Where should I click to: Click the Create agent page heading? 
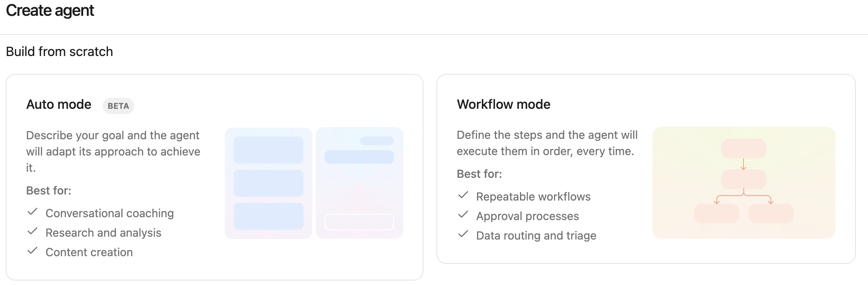pyautogui.click(x=49, y=11)
